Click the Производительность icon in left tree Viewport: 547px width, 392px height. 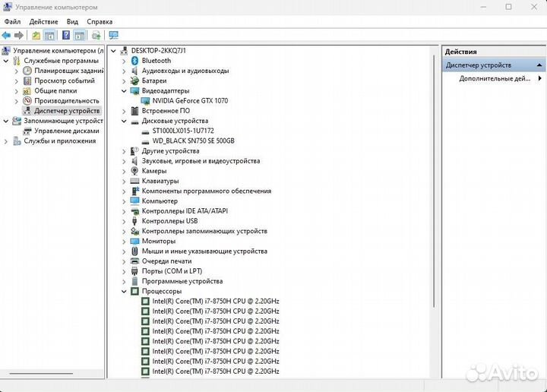[27, 101]
